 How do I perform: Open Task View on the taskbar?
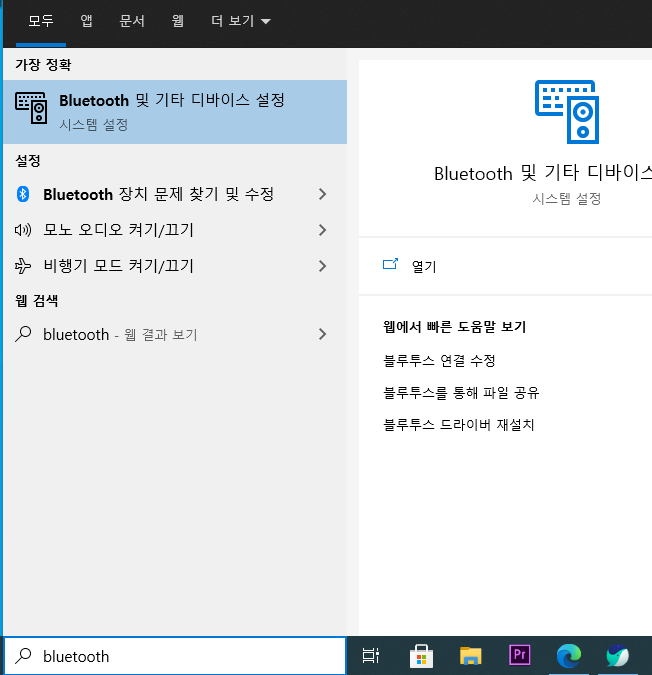(x=371, y=656)
